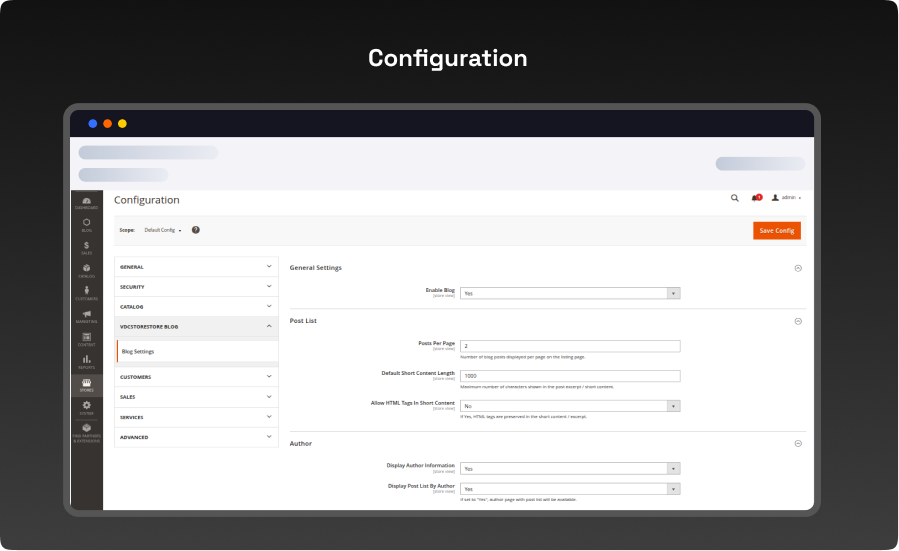Open the Marketing megaphone icon

(87, 316)
